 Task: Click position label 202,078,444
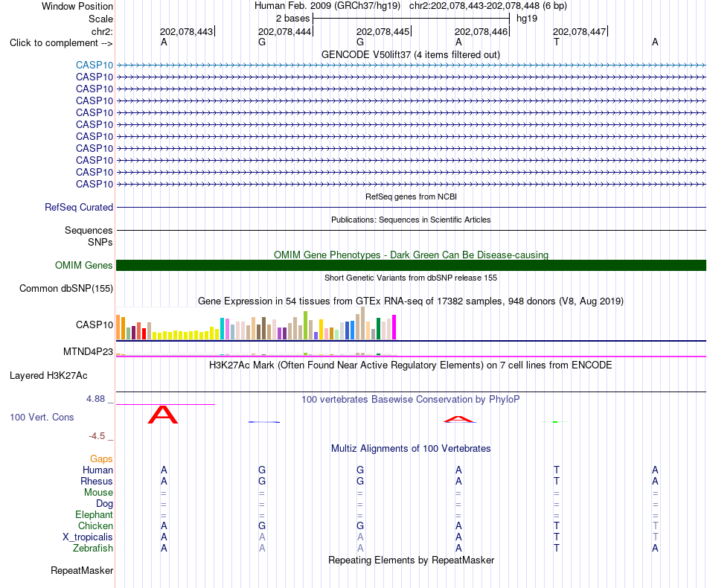(x=284, y=31)
